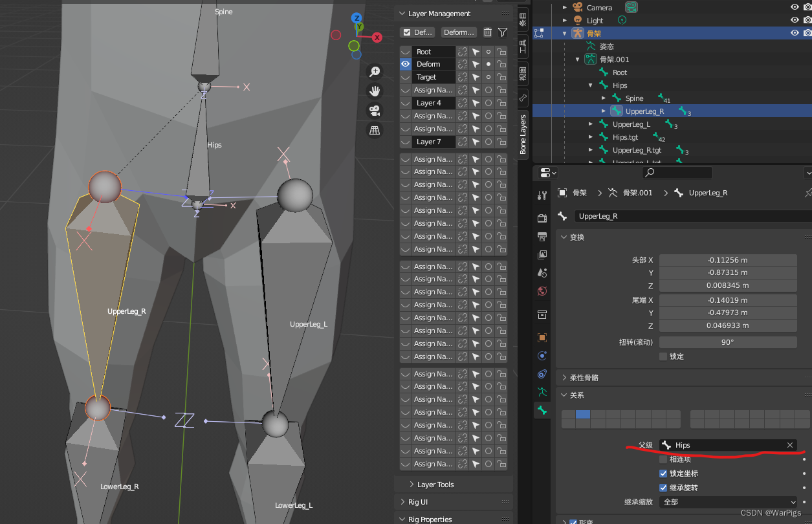Open the Render Properties camera icon
812x524 pixels.
pos(542,218)
